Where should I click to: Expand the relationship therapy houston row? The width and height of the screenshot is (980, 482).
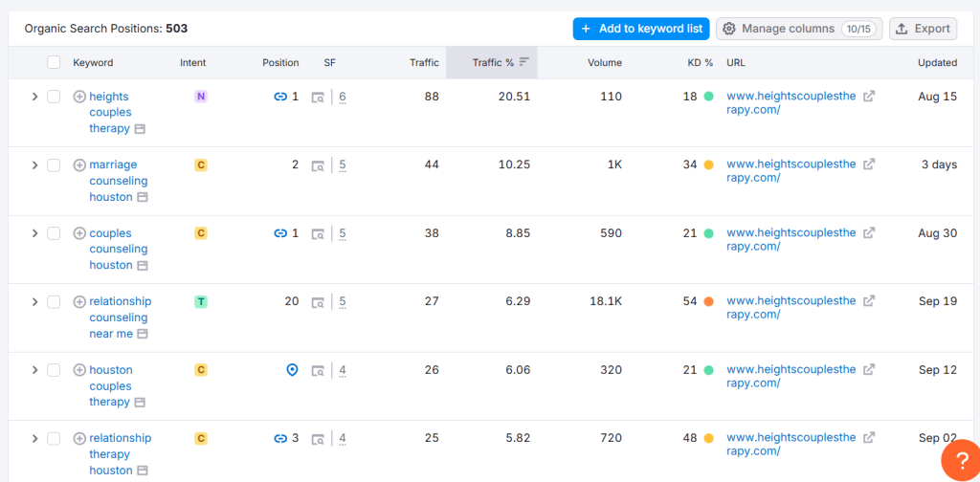(x=35, y=438)
